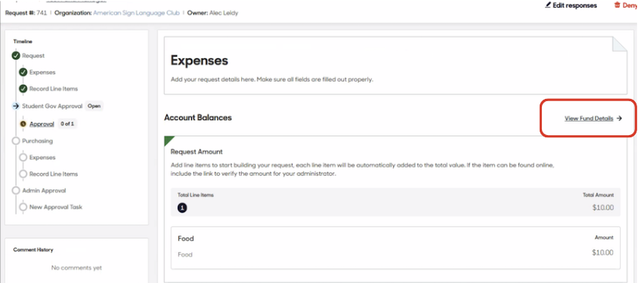
Task: Click the arrow icon beside Student Gov Approval
Action: [16, 106]
